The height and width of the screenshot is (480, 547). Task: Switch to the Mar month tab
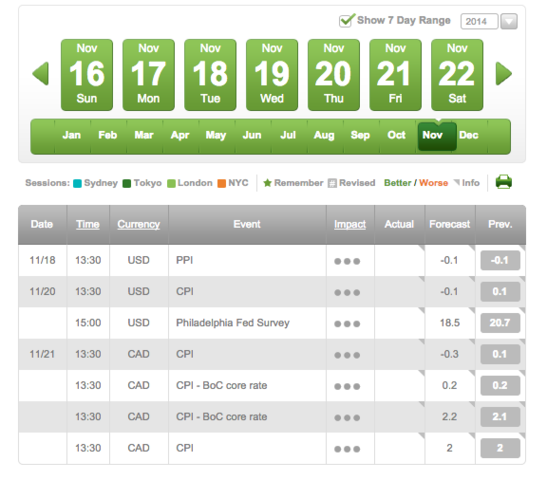(144, 135)
